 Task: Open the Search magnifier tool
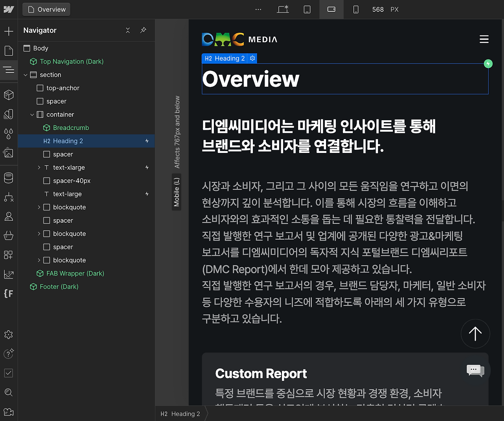tap(9, 392)
